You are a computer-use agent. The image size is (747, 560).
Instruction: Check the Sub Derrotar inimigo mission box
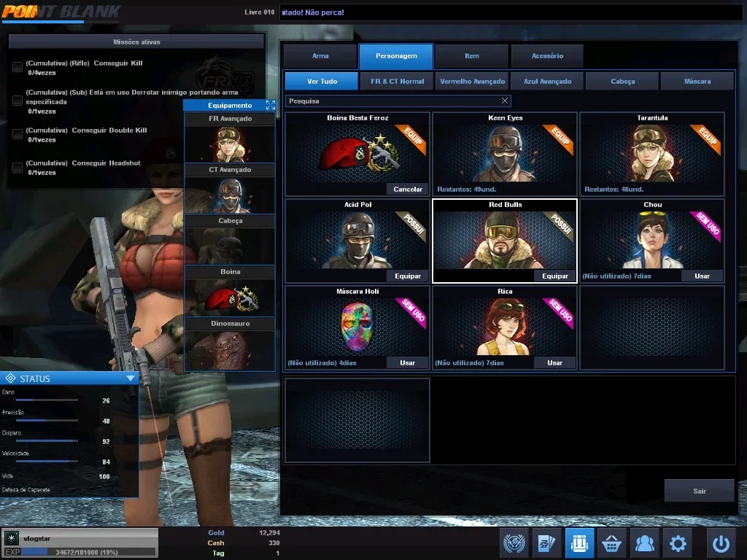(x=18, y=101)
